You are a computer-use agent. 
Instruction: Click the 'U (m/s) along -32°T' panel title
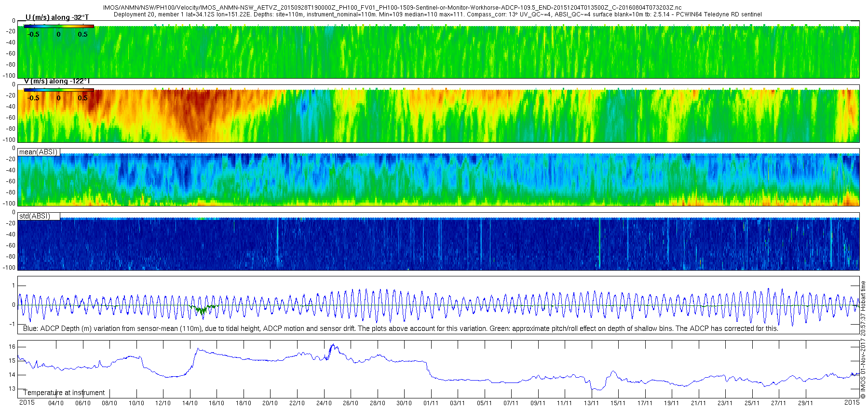click(x=57, y=17)
